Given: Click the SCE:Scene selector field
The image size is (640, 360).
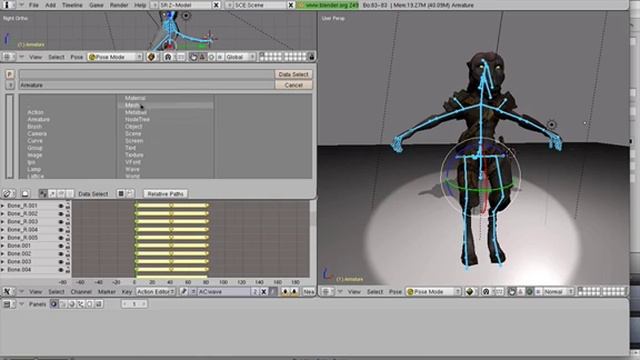Looking at the screenshot, I should 260,5.
